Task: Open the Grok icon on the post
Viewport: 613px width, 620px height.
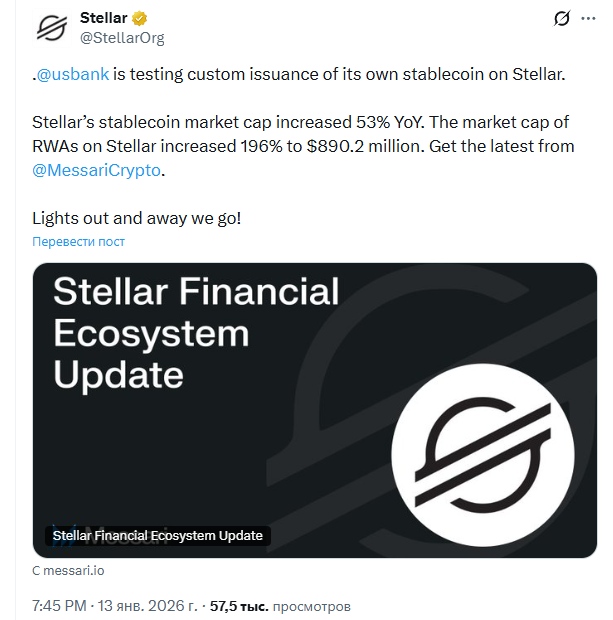Action: tap(561, 19)
